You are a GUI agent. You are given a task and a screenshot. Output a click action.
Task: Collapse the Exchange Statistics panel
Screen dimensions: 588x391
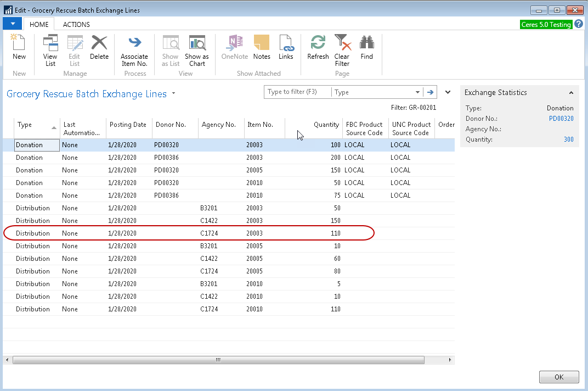tap(571, 93)
